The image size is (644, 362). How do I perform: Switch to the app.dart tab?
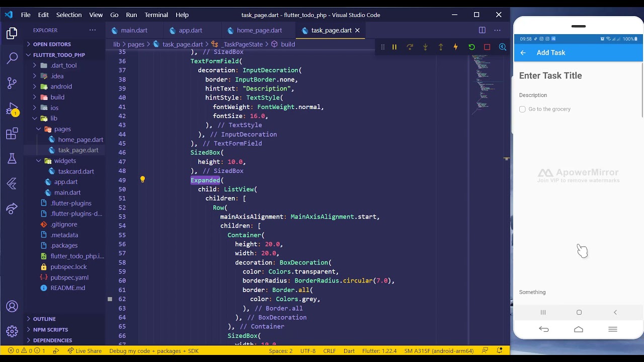pos(190,30)
